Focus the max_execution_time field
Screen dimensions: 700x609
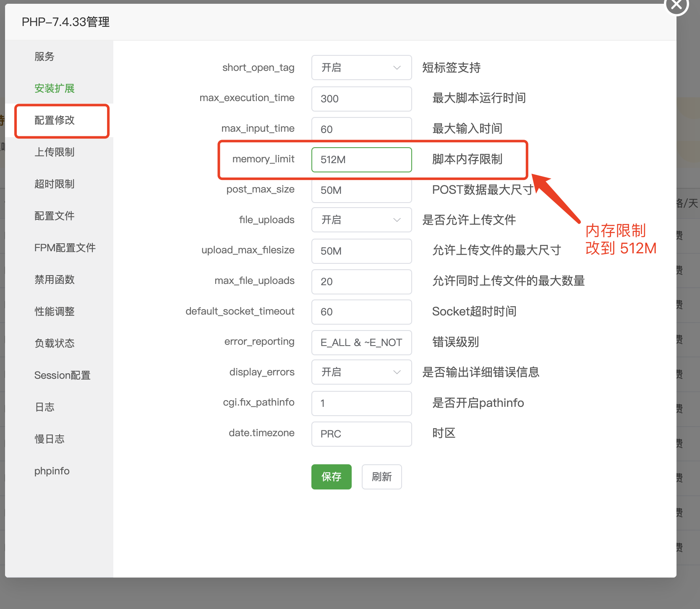point(361,99)
